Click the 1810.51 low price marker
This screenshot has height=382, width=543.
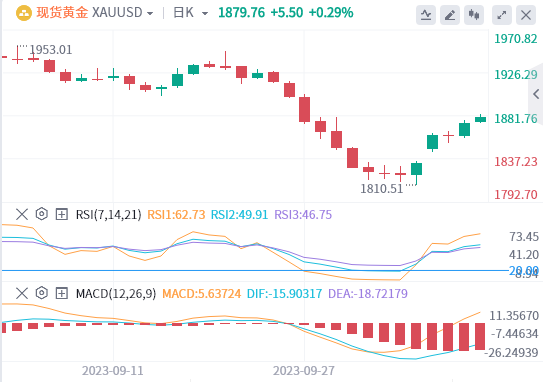382,189
